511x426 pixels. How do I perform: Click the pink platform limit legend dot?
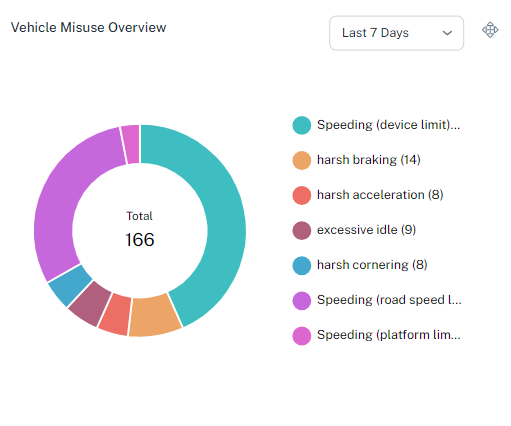coord(302,335)
